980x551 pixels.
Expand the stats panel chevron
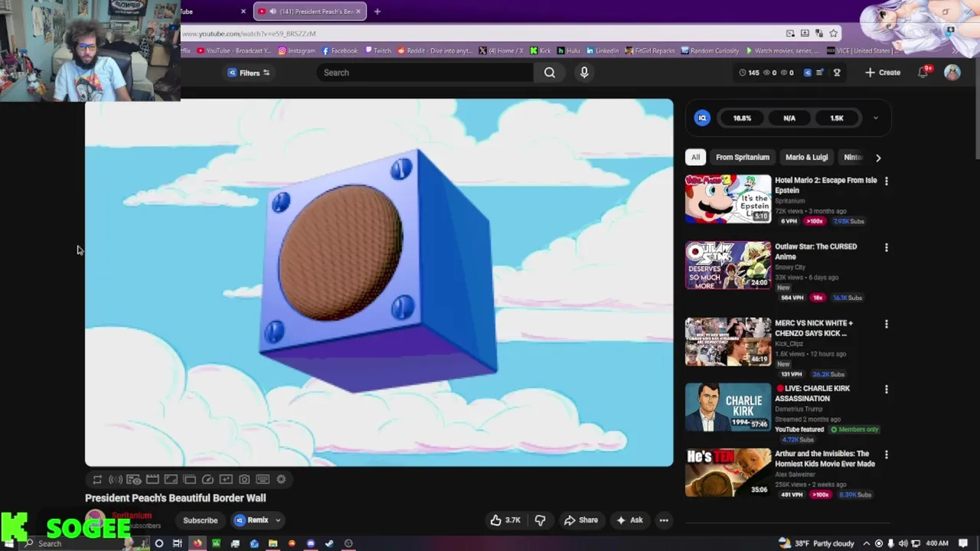tap(875, 118)
